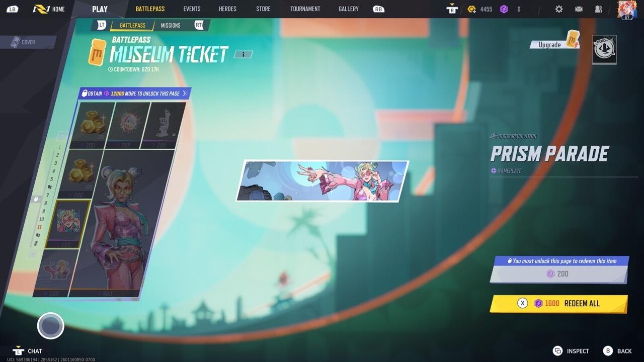644x362 pixels.
Task: Open the mail inbox icon
Action: coord(579,9)
